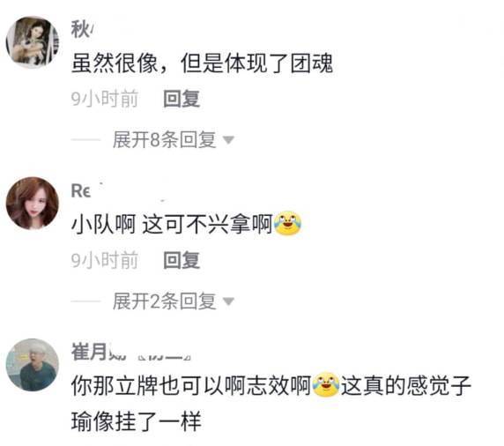Reply to the 小队啊 comment
504x446 pixels.
(x=182, y=260)
